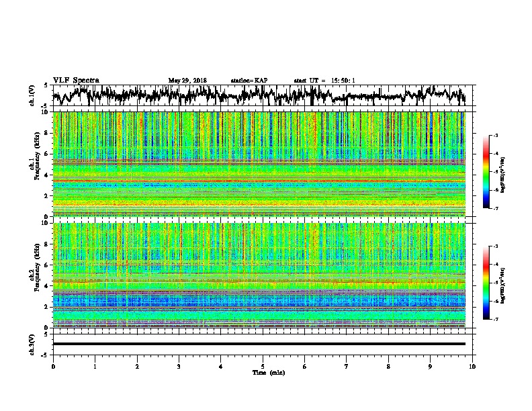Click the "ch.3(V)" waveform axis label
The height and width of the screenshot is (411, 532).
pyautogui.click(x=32, y=345)
